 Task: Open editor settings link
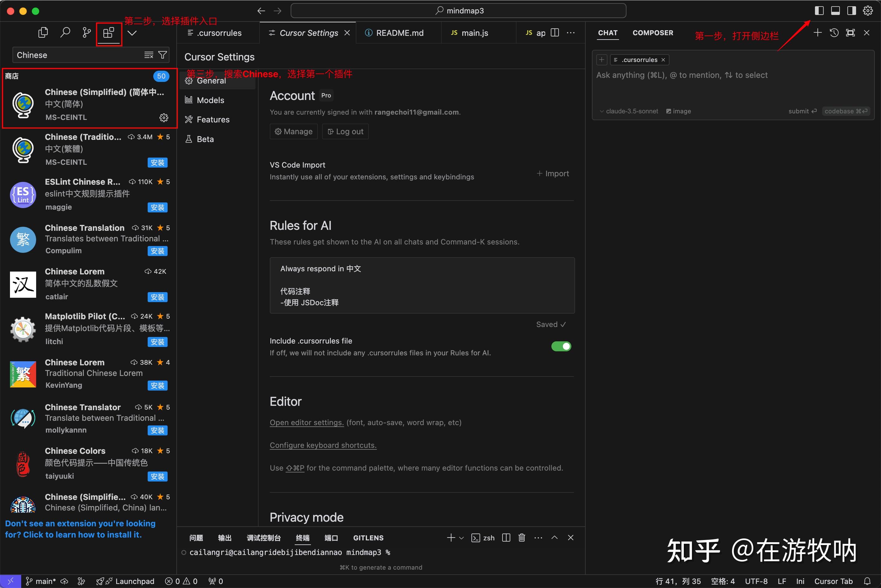(x=307, y=423)
